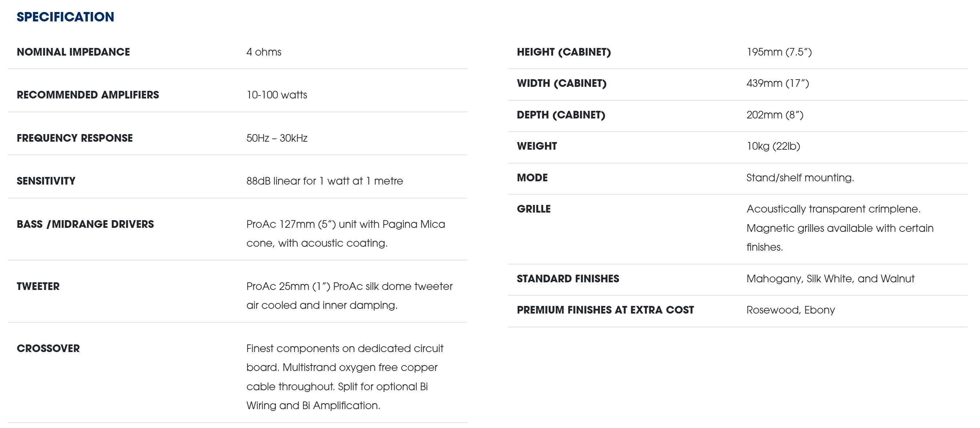Click the Recommended Amplifiers label
980x428 pixels.
coord(88,95)
